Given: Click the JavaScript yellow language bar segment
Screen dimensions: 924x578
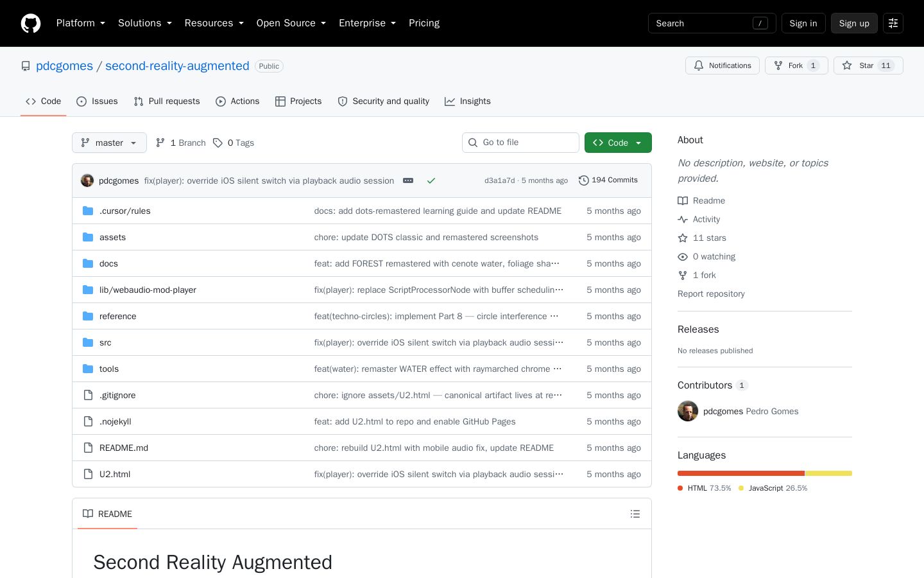Looking at the screenshot, I should 829,473.
